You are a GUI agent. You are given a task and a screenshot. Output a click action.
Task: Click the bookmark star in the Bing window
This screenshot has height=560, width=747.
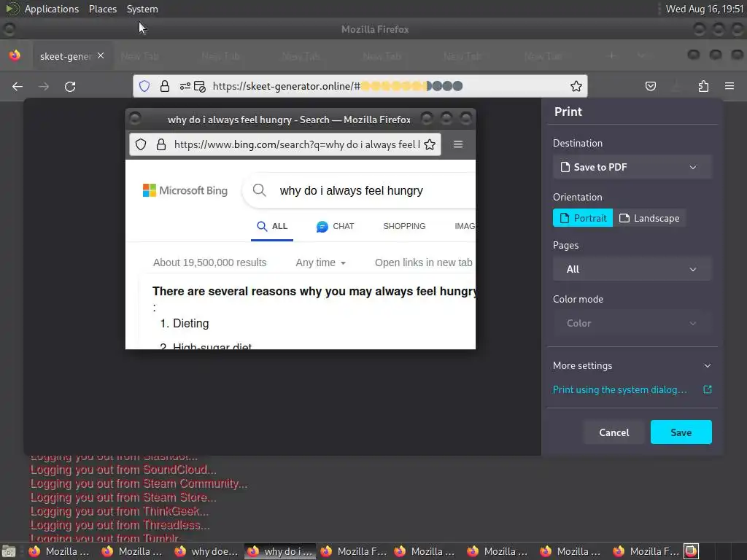430,144
